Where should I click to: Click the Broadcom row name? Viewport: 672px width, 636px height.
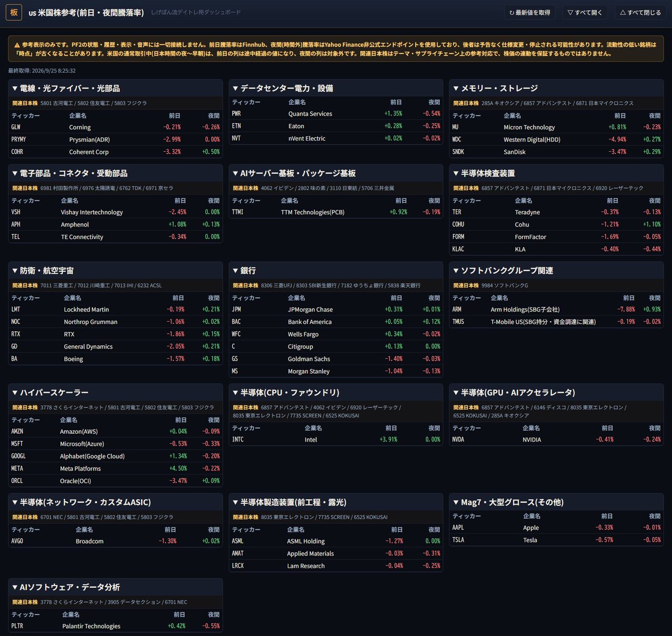[x=90, y=542]
